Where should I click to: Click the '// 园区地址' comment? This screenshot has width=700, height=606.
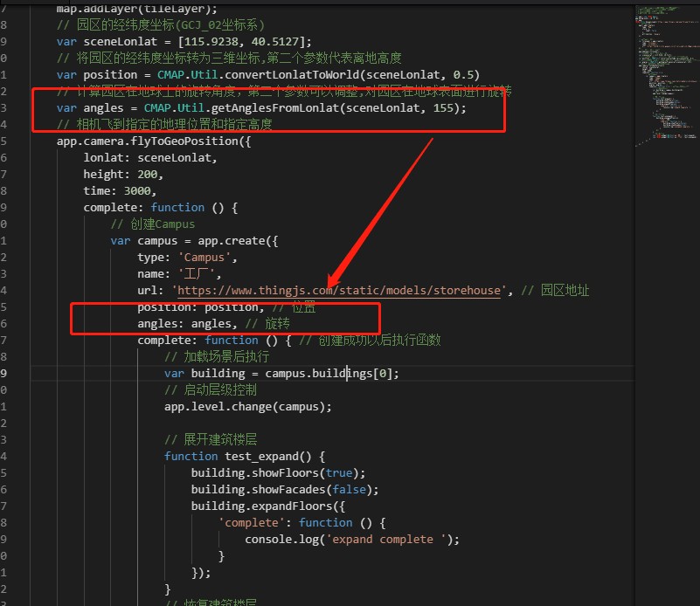555,291
